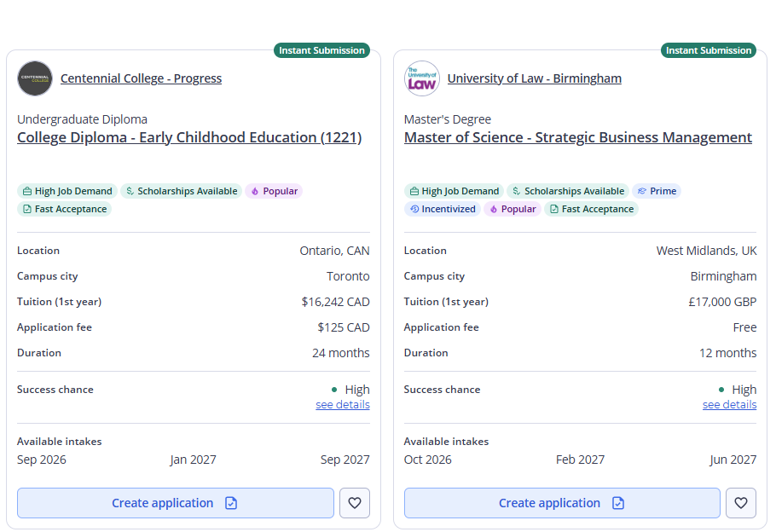Open Centennial College - Progress link
The height and width of the screenshot is (532, 776).
pyautogui.click(x=141, y=78)
